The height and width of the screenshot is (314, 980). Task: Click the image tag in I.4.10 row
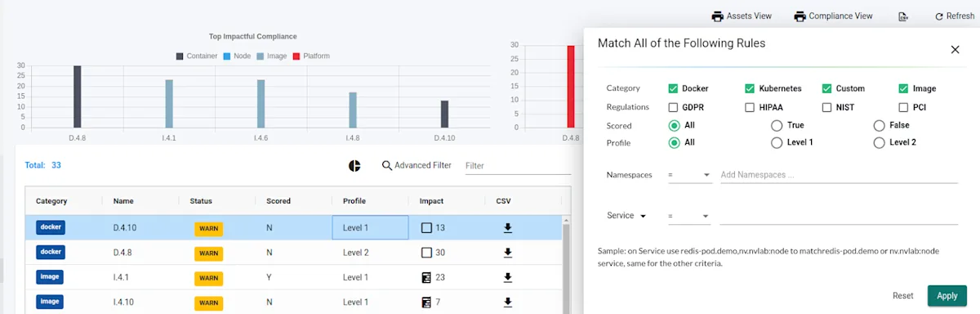coord(50,301)
